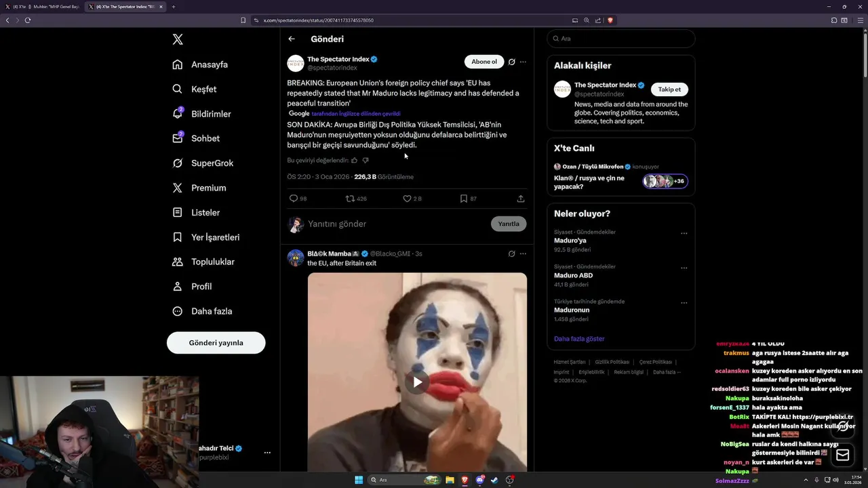Click the reply icon with 98 replies
Image resolution: width=868 pixels, height=488 pixels.
(294, 199)
